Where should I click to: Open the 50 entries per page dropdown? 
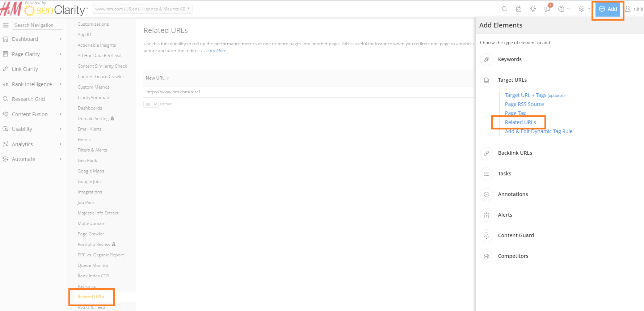tap(151, 104)
